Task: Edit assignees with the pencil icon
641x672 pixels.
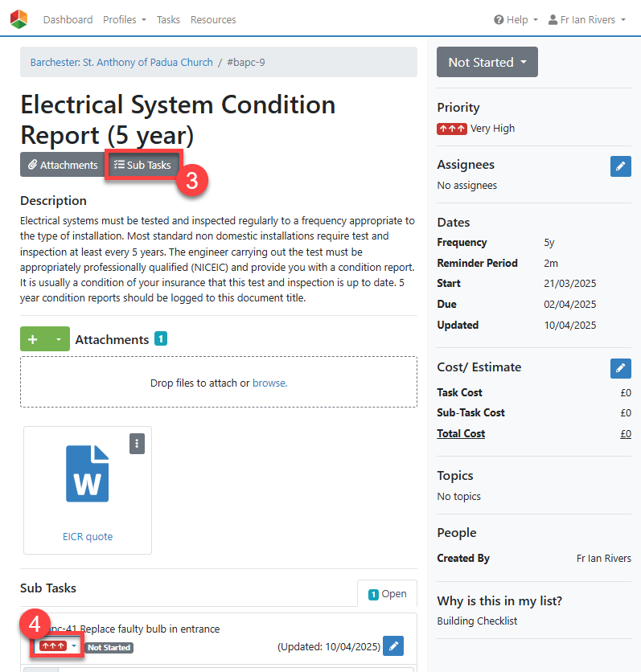Action: point(620,166)
